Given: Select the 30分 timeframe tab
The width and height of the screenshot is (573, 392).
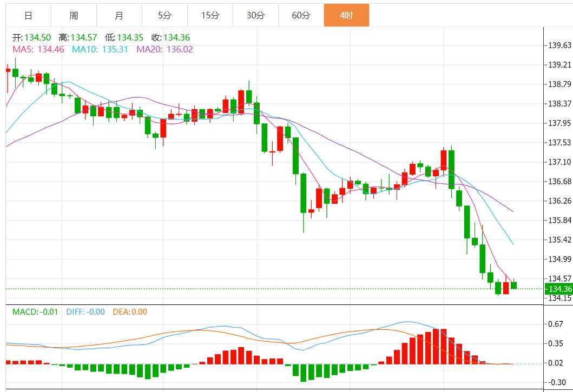Looking at the screenshot, I should coord(255,15).
